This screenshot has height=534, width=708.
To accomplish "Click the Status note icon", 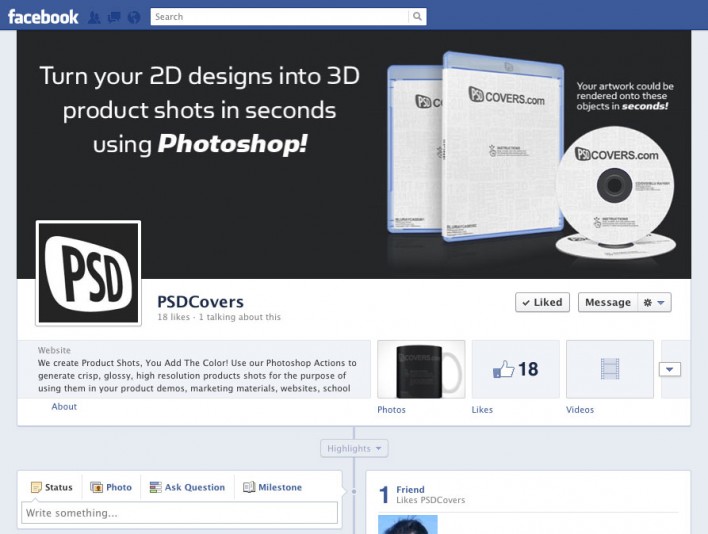I will (36, 487).
